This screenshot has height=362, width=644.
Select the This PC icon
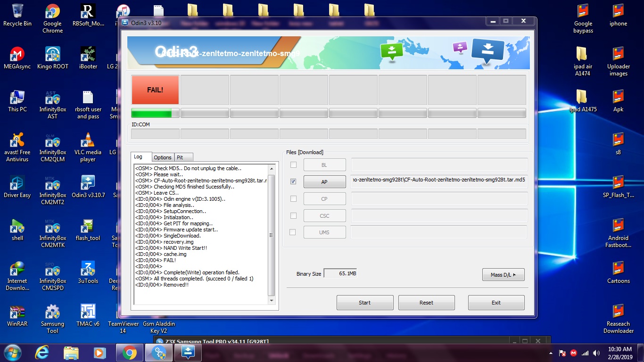click(x=17, y=101)
